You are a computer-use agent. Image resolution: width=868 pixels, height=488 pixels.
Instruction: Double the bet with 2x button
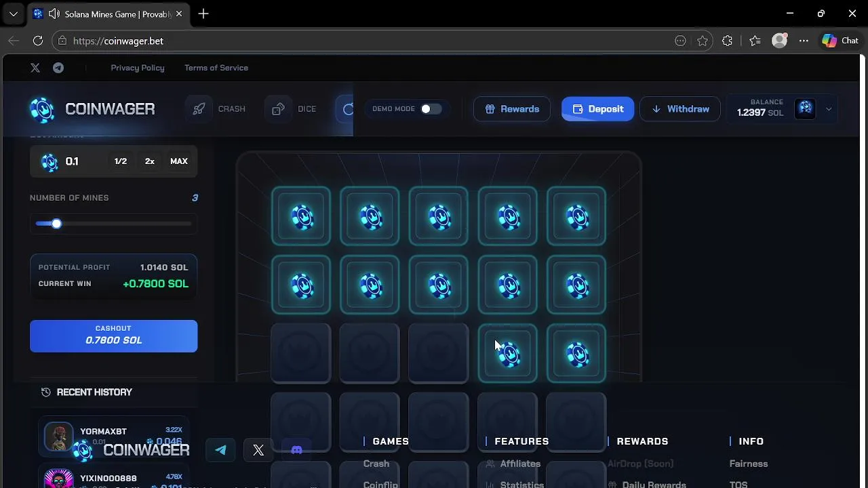point(150,161)
